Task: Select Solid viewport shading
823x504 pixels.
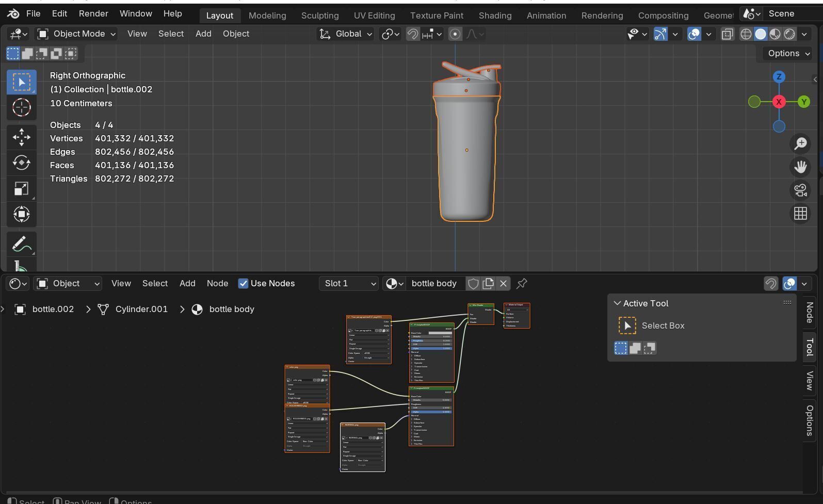Action: tap(761, 34)
